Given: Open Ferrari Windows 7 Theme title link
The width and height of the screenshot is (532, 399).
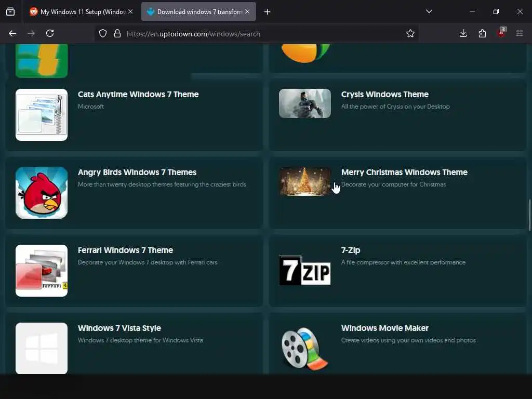Looking at the screenshot, I should click(125, 250).
